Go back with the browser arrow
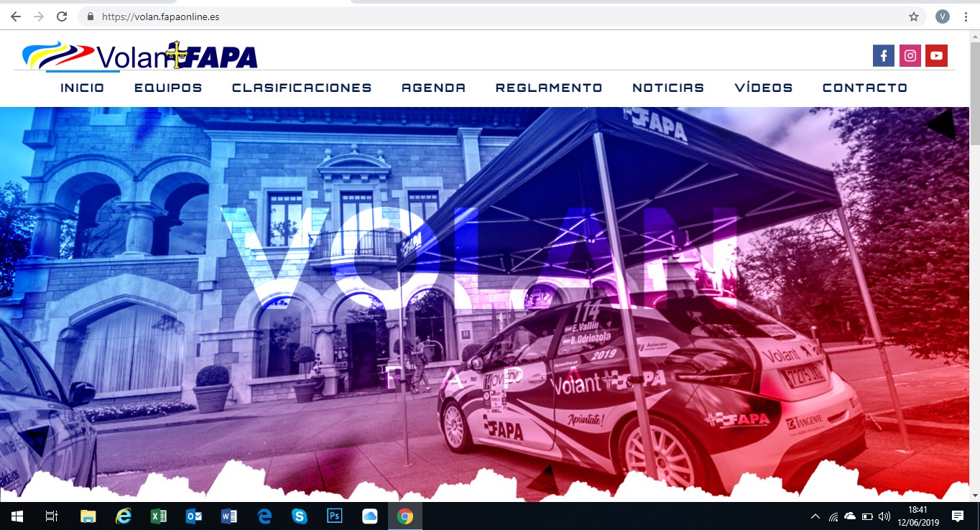This screenshot has width=980, height=530. point(16,17)
